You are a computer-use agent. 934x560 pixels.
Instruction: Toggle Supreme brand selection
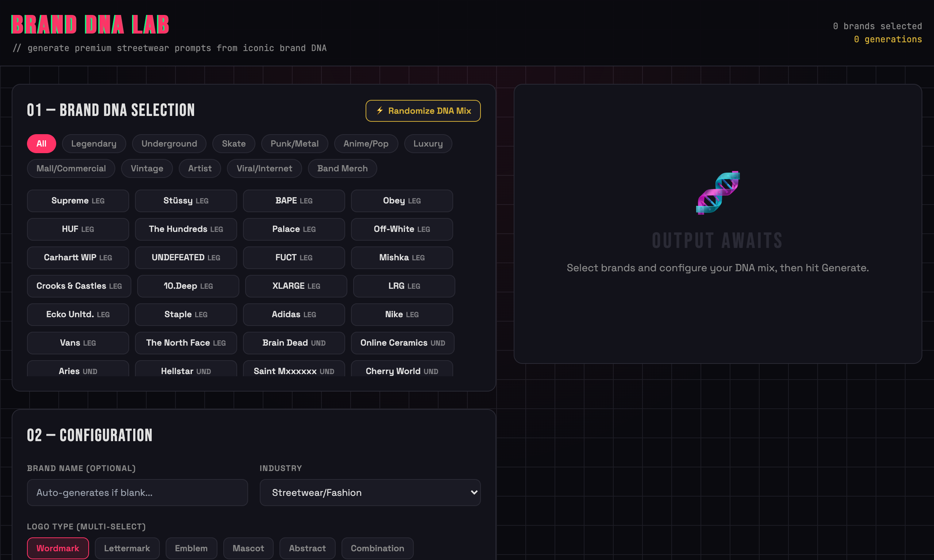coord(78,201)
